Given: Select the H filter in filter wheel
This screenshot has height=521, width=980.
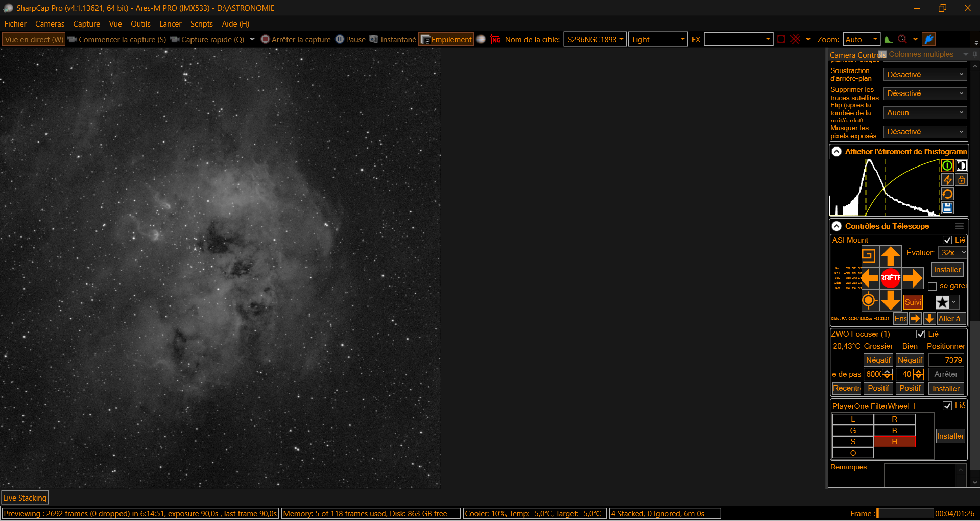Looking at the screenshot, I should [x=895, y=442].
